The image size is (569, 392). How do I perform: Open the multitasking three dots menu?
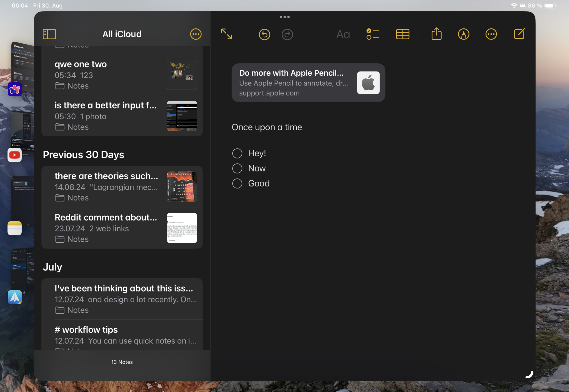point(284,17)
